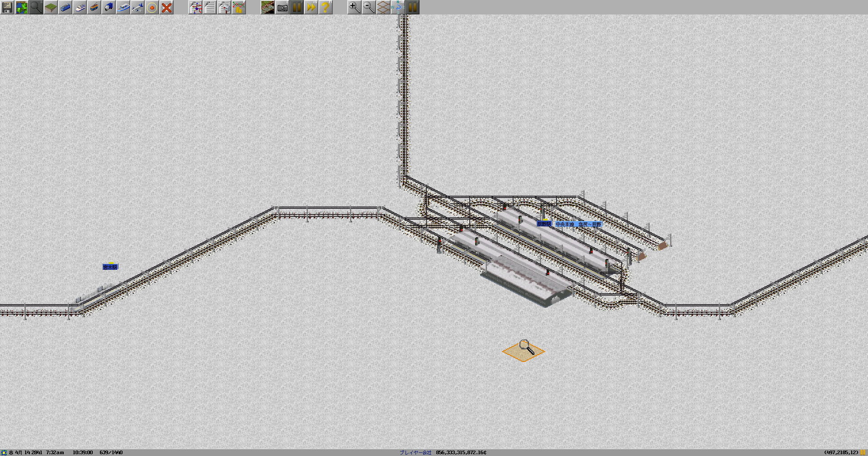Open the line management window
Image resolution: width=868 pixels, height=456 pixels.
tap(195, 7)
